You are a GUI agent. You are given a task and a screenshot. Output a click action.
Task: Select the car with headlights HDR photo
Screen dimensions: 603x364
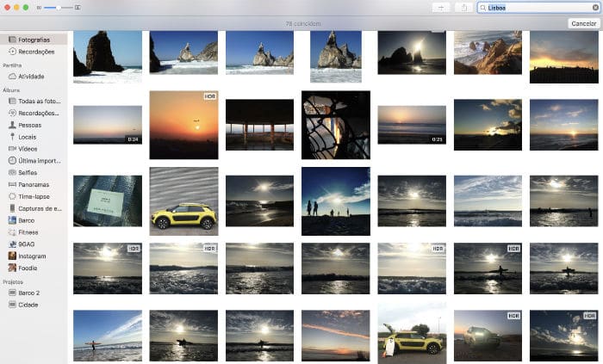pos(488,336)
